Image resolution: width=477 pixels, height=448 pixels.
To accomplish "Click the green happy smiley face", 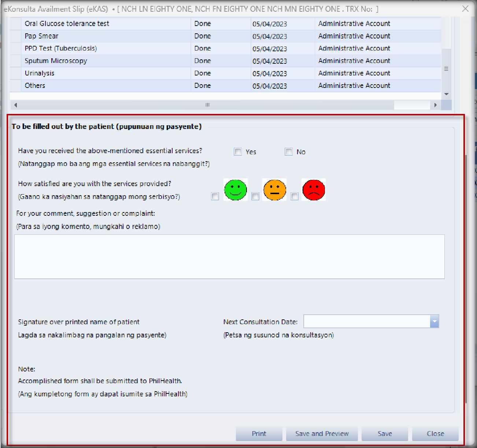I will (236, 190).
